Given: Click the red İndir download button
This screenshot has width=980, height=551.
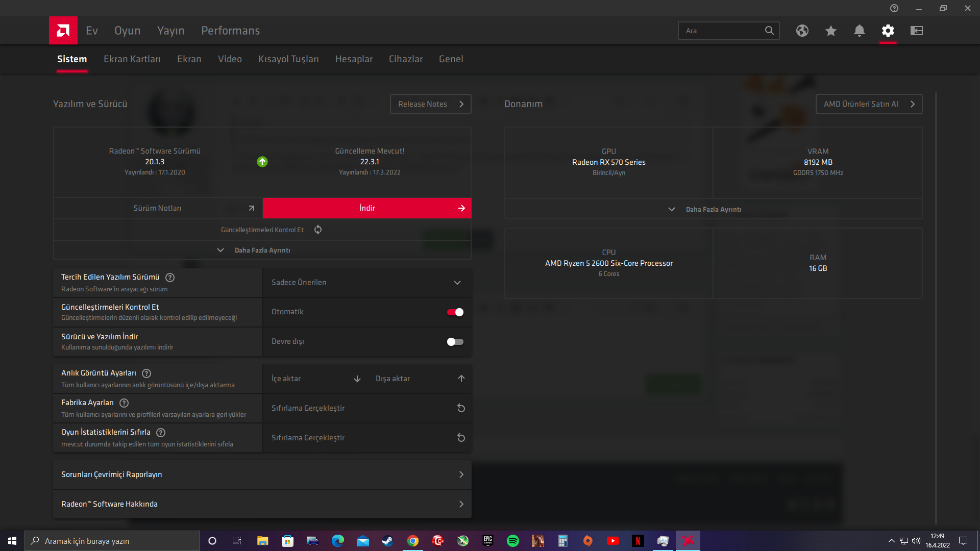Looking at the screenshot, I should (x=367, y=208).
